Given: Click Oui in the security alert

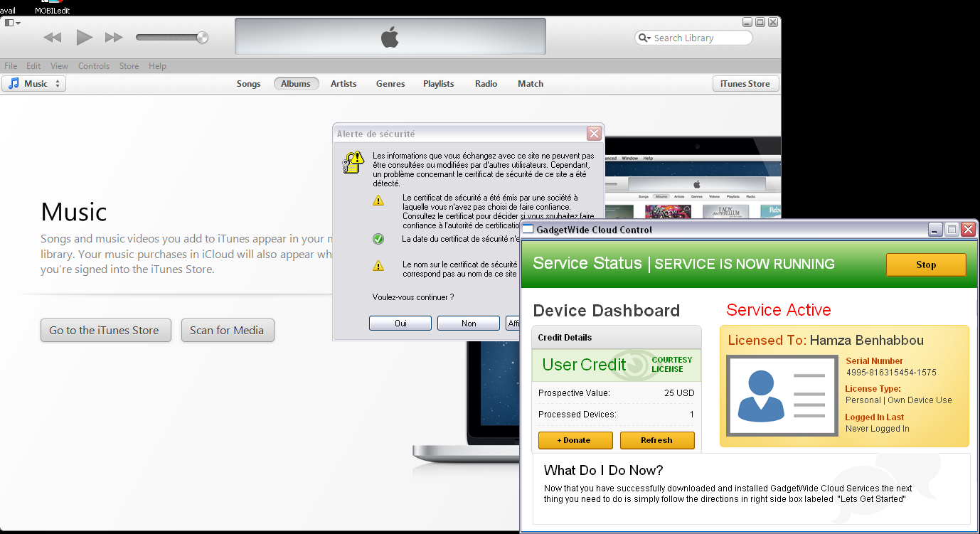Looking at the screenshot, I should 400,324.
